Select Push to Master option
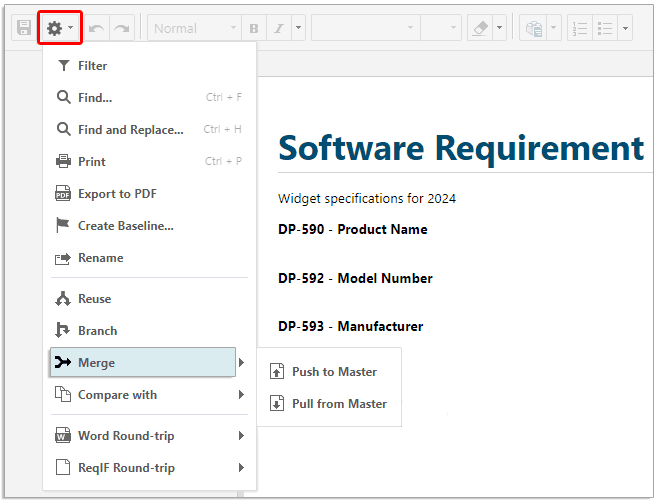The width and height of the screenshot is (658, 502). [x=334, y=372]
